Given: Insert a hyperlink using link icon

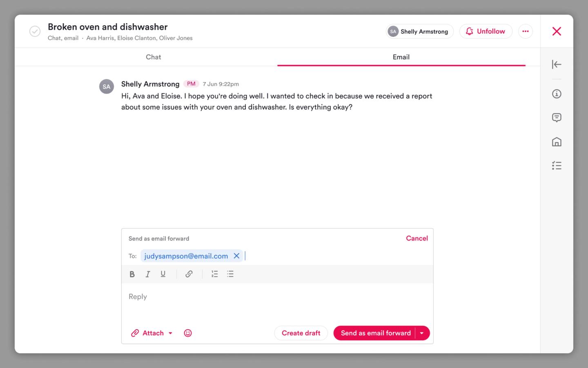Looking at the screenshot, I should tap(189, 274).
